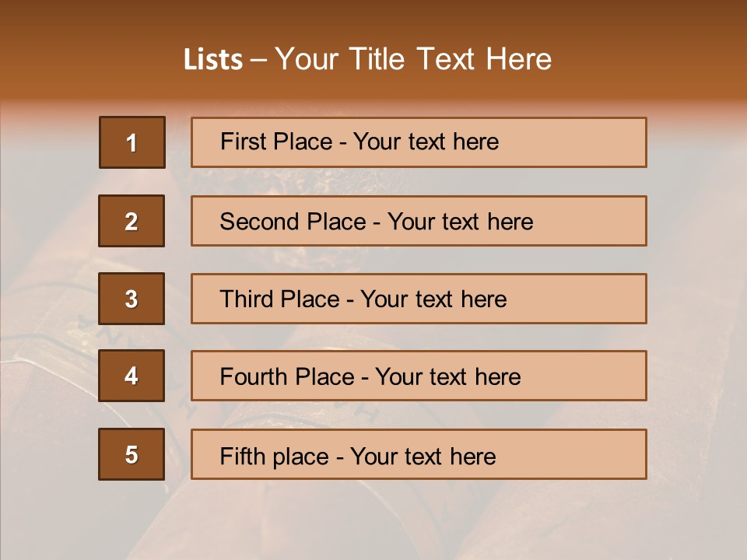The width and height of the screenshot is (747, 560).
Task: Click the number 5 square
Action: [132, 454]
